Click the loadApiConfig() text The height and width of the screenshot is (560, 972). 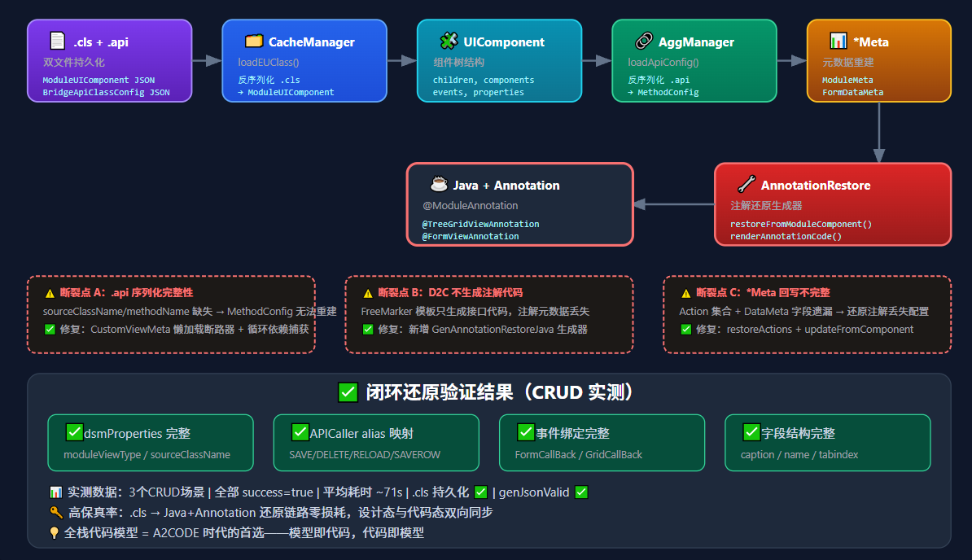coord(663,62)
